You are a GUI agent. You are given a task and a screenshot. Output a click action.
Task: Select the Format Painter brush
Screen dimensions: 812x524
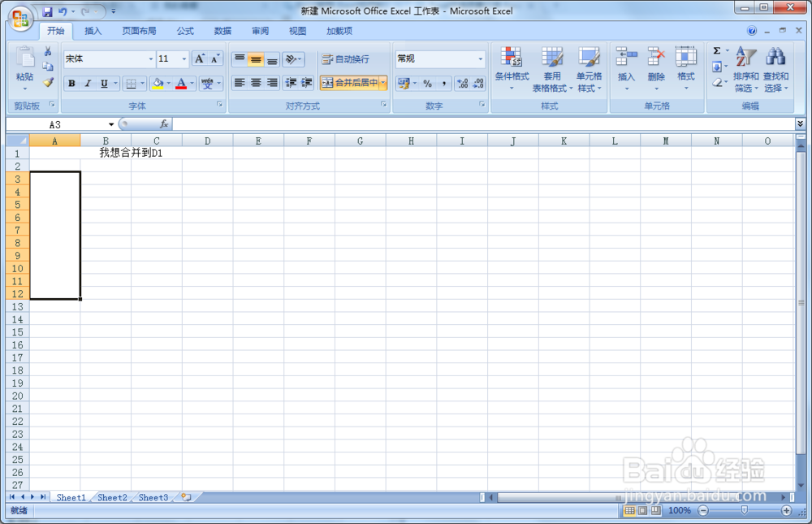[48, 82]
